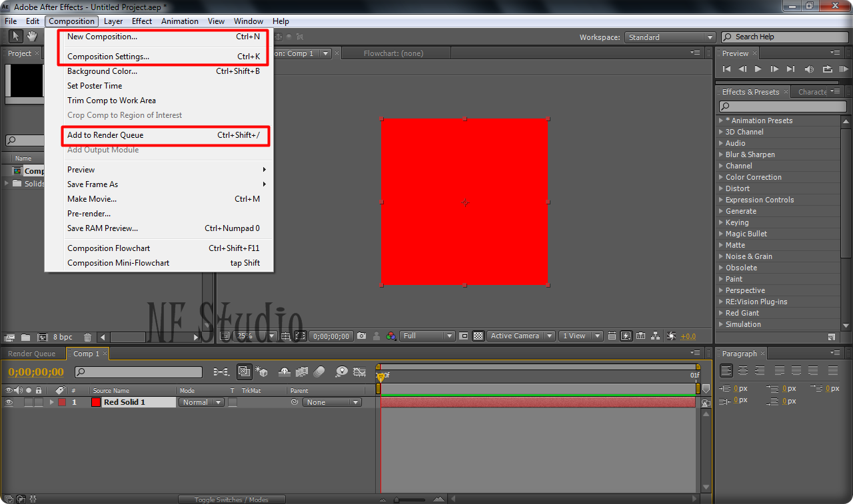Click Interpret Footage icon in Project panel
The height and width of the screenshot is (504, 853).
(10, 338)
